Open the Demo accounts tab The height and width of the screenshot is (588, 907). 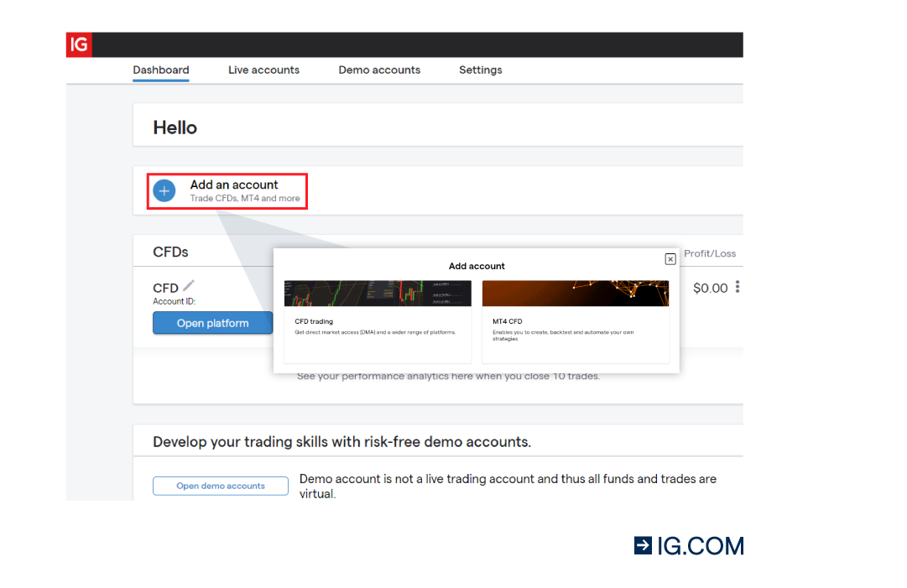379,70
